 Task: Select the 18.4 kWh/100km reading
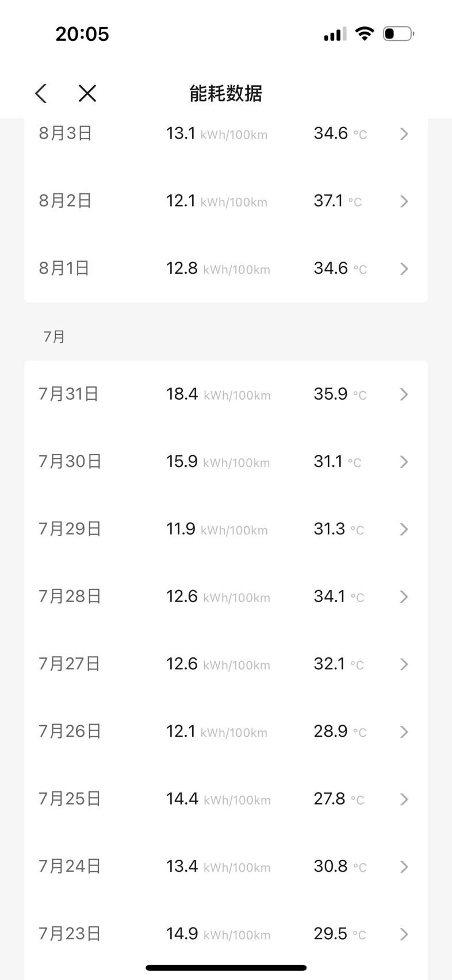coord(219,394)
